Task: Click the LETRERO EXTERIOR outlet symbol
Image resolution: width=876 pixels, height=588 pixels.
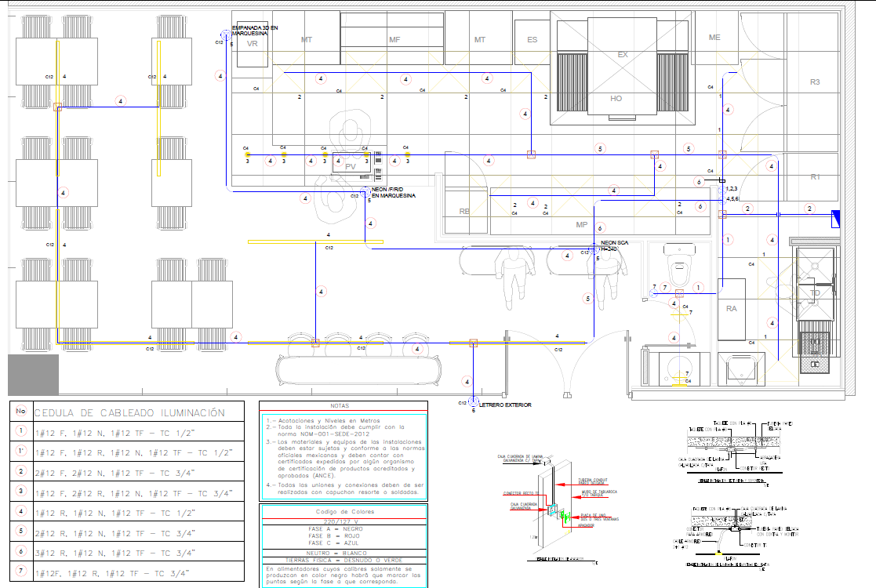Action: pos(473,402)
